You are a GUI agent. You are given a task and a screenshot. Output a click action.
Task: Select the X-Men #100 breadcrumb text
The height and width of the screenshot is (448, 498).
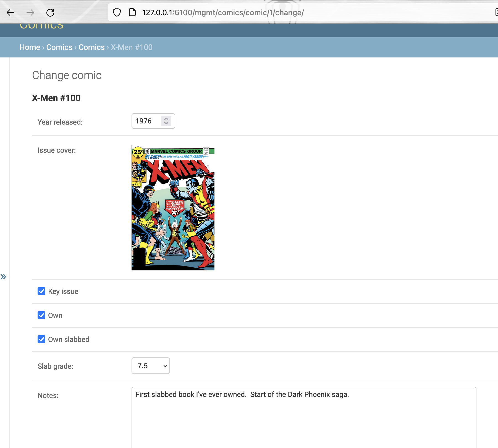pyautogui.click(x=132, y=48)
